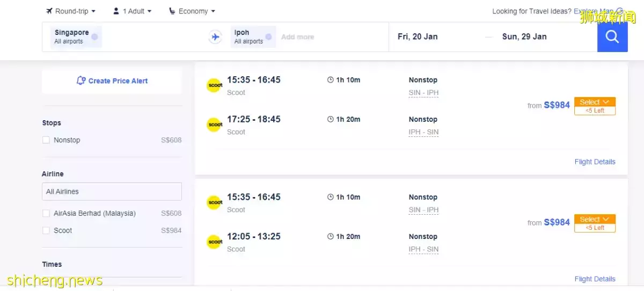Click the blue search magnifier button
The image size is (644, 291).
pyautogui.click(x=612, y=37)
